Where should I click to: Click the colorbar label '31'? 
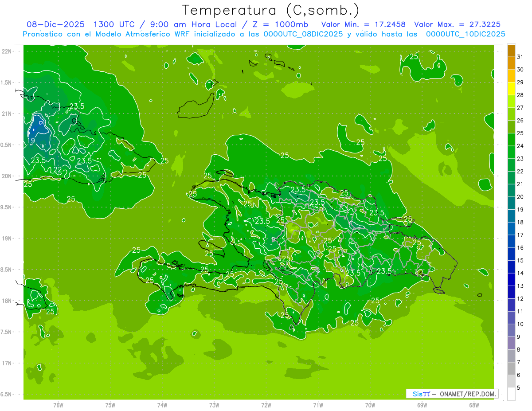pos(520,57)
